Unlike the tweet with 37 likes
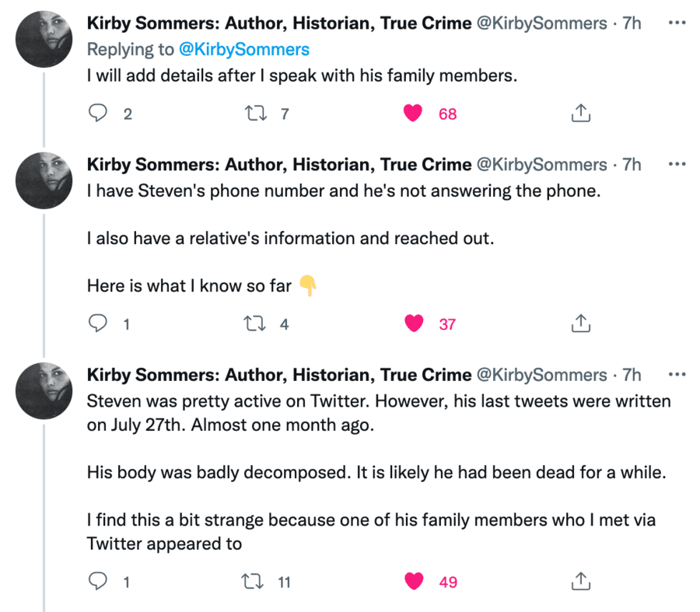The height and width of the screenshot is (612, 700). tap(413, 323)
